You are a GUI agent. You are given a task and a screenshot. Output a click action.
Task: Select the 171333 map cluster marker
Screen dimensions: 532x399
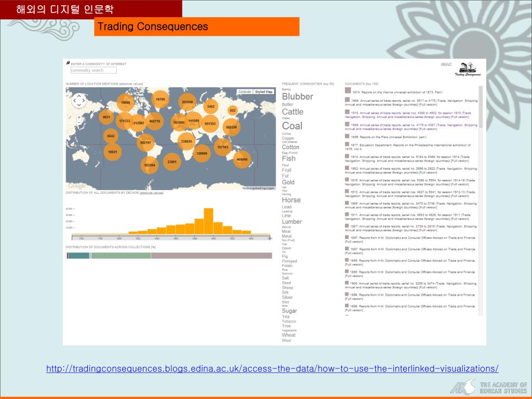click(125, 121)
